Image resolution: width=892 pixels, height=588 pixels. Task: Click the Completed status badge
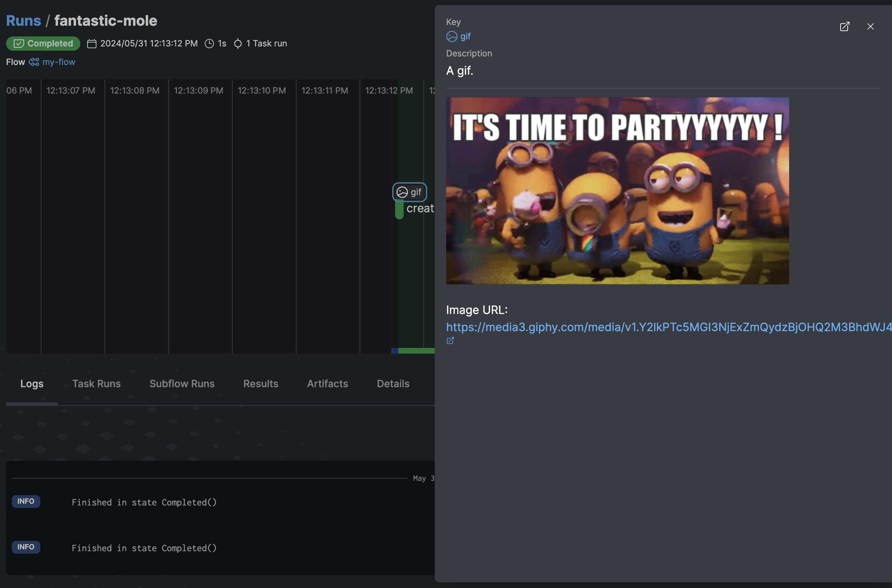(x=43, y=44)
